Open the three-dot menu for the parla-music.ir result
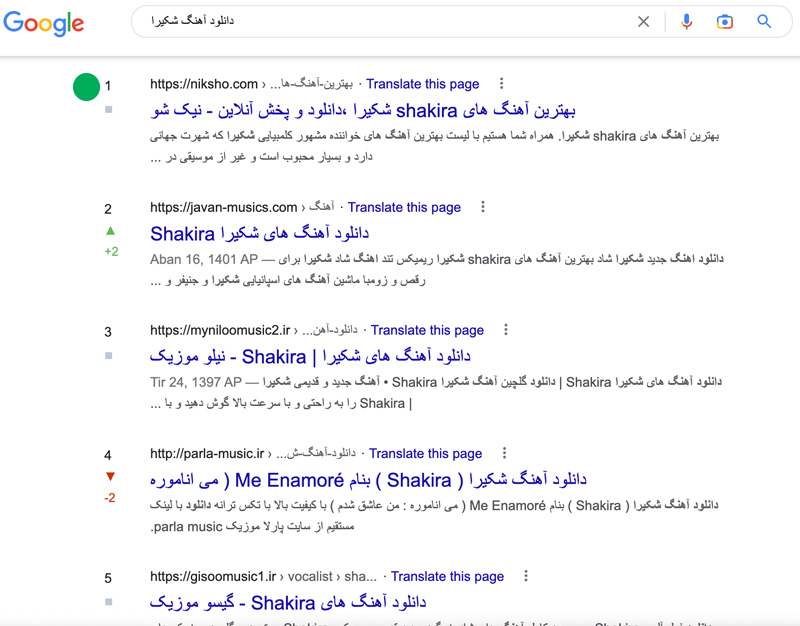This screenshot has height=626, width=800. tap(504, 453)
